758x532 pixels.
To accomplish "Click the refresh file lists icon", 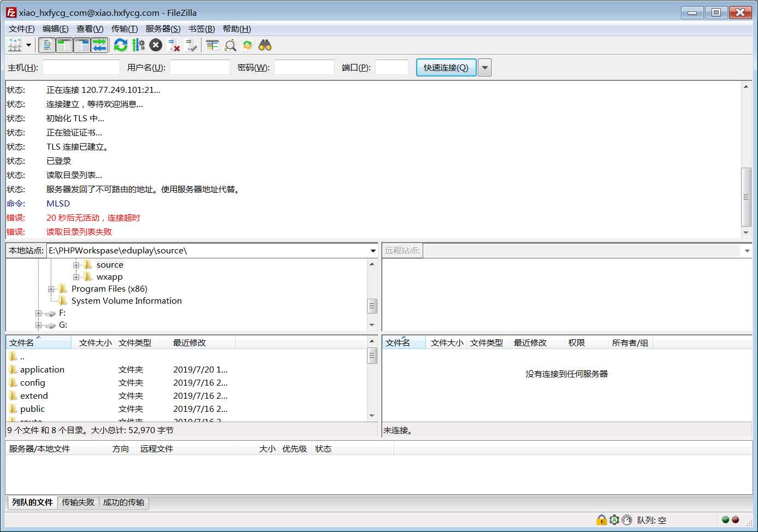I will click(121, 45).
